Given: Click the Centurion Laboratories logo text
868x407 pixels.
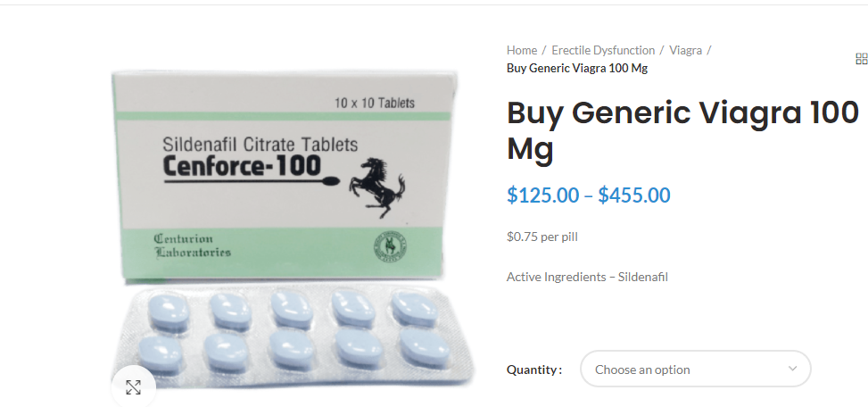Looking at the screenshot, I should click(192, 245).
